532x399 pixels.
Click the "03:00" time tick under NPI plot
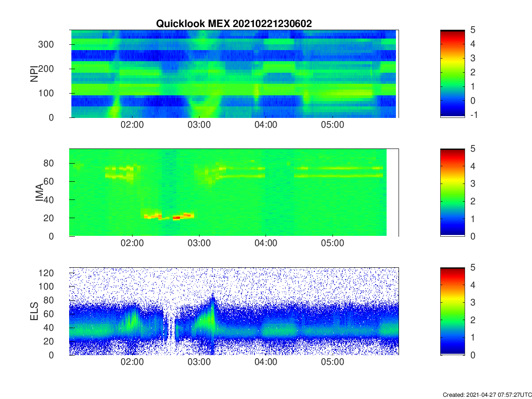pos(199,125)
